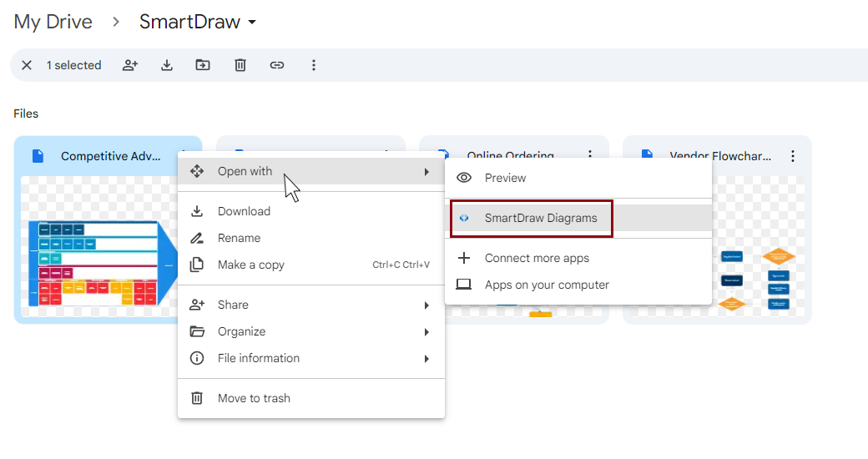868x459 pixels.
Task: Click the Preview eye icon
Action: [464, 178]
